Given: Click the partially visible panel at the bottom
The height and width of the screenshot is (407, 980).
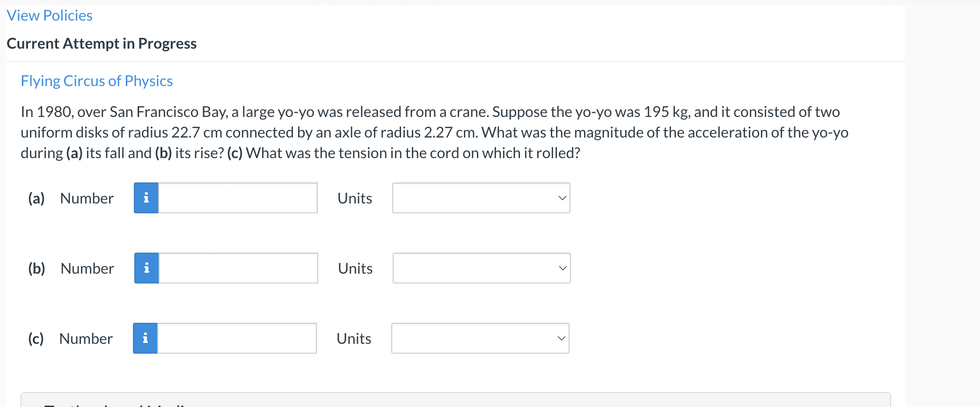Looking at the screenshot, I should click(x=455, y=400).
